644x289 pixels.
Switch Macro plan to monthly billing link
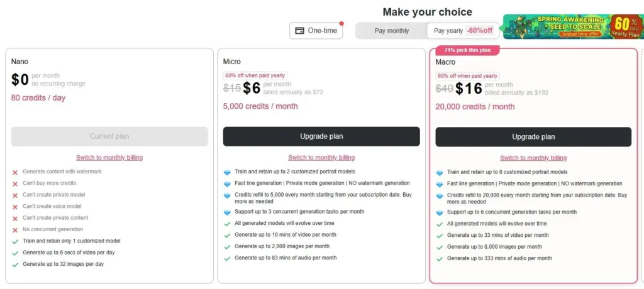(x=533, y=158)
